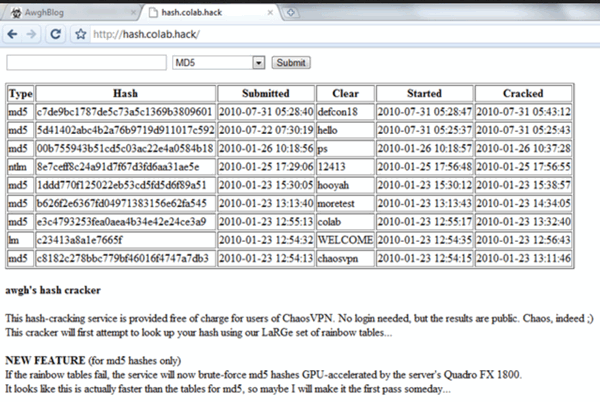Viewport: 600px width, 402px height.
Task: Click the lm type cell
Action: [x=21, y=240]
